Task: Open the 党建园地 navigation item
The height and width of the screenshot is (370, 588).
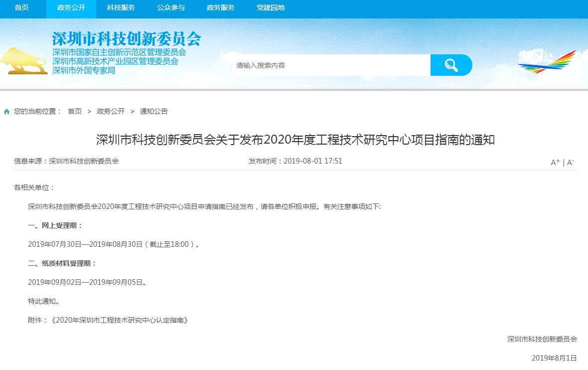Action: pyautogui.click(x=272, y=8)
